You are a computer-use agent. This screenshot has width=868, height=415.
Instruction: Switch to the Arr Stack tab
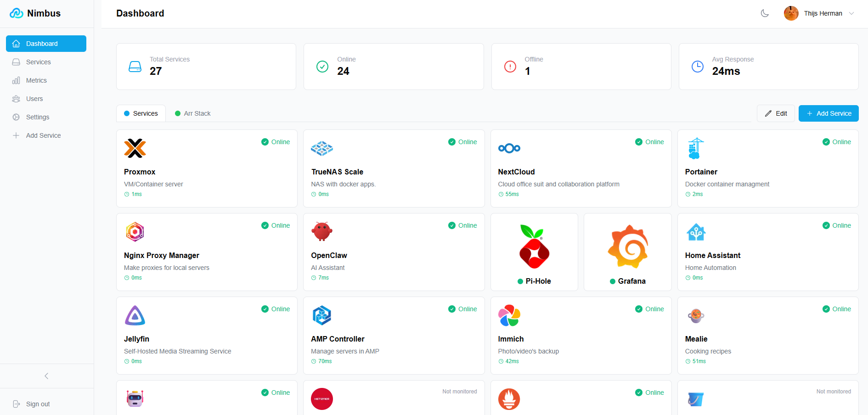click(193, 113)
